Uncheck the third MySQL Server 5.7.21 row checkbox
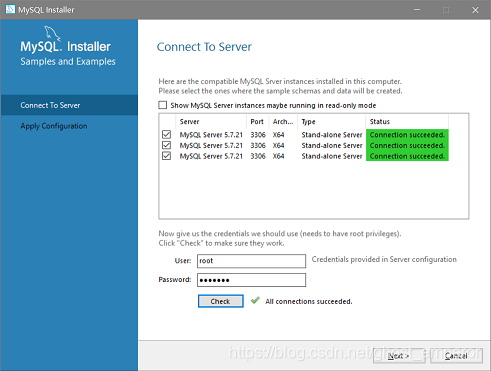Image resolution: width=491 pixels, height=371 pixels. coord(166,156)
